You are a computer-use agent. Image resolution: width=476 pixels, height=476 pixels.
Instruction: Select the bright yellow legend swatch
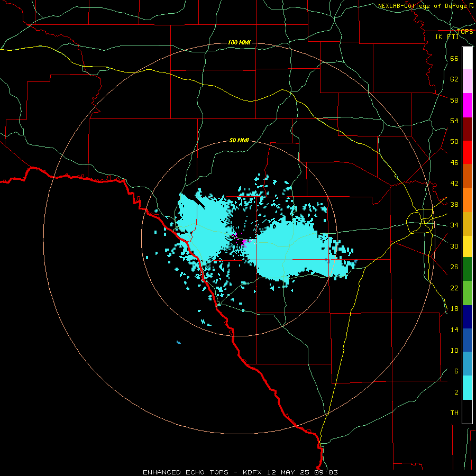coord(467,246)
